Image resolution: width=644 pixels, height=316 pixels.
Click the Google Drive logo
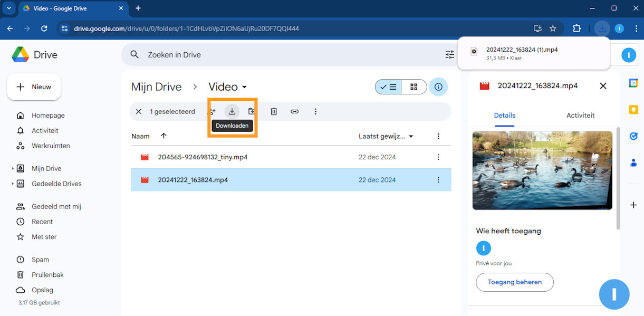(21, 55)
